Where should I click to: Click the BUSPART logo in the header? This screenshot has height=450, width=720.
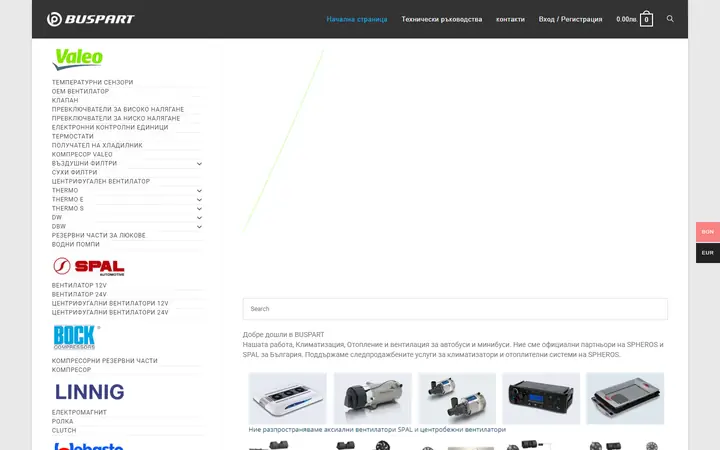[90, 19]
